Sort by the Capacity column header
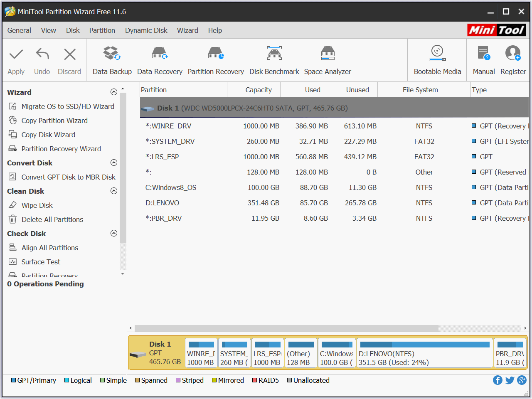Image resolution: width=532 pixels, height=399 pixels. [254, 90]
